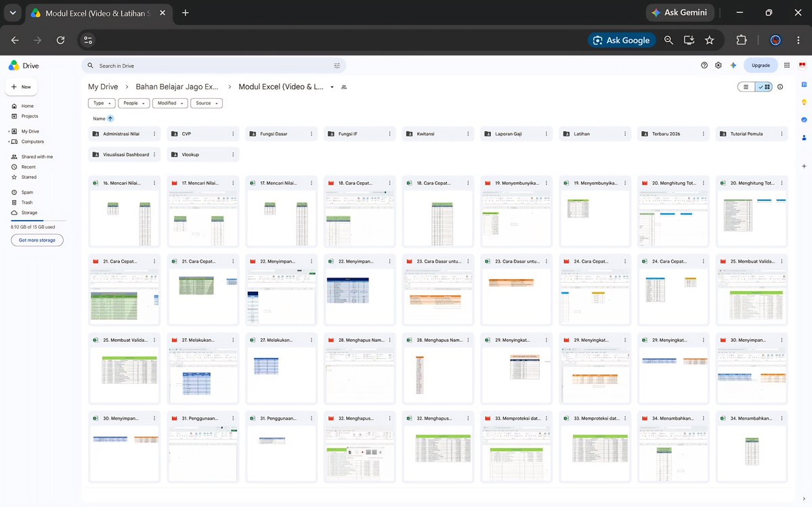Expand My Drive tree in sidebar
The image size is (812, 507).
(x=9, y=131)
